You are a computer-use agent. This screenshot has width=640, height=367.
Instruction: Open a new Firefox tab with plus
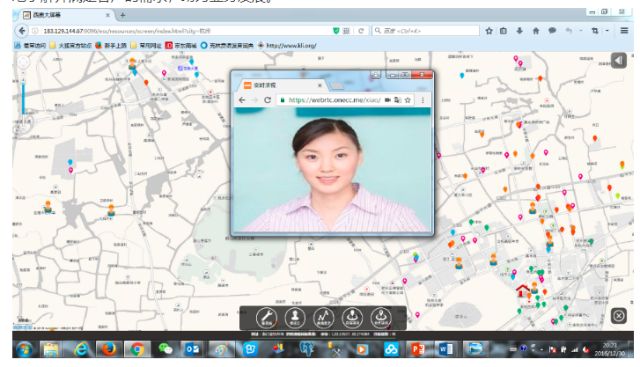122,16
